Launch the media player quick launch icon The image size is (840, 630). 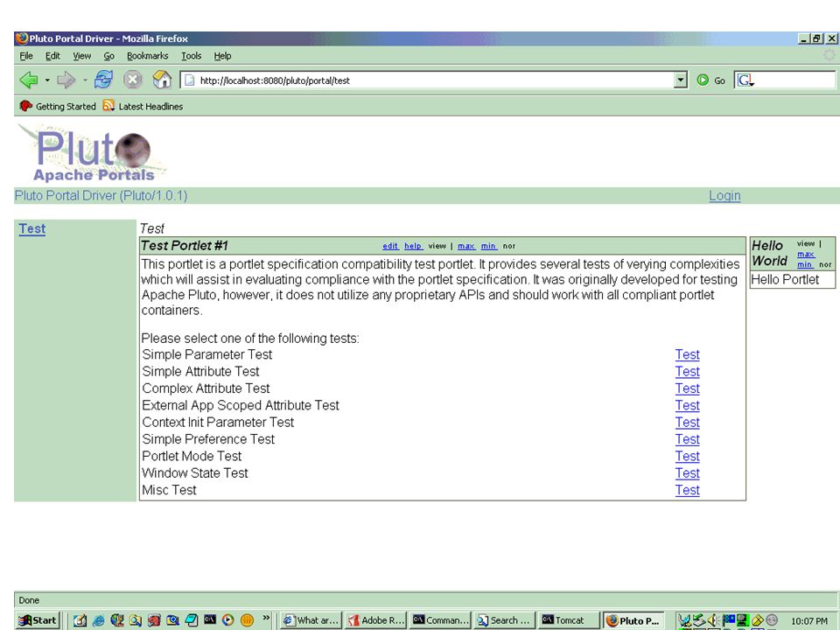click(x=228, y=620)
